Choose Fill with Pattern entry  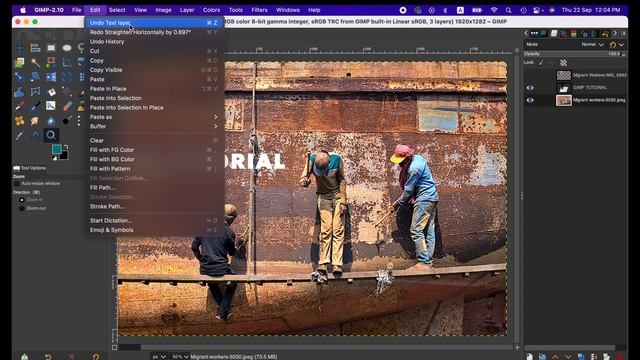pos(153,169)
